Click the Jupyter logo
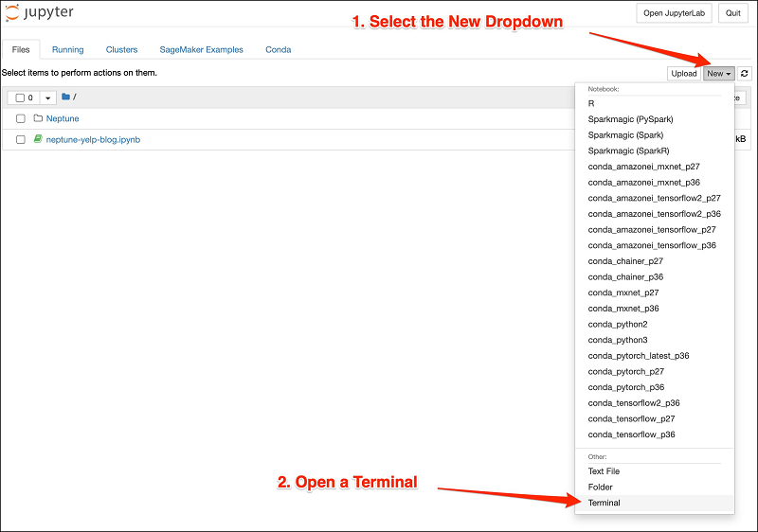758x532 pixels. [39, 12]
